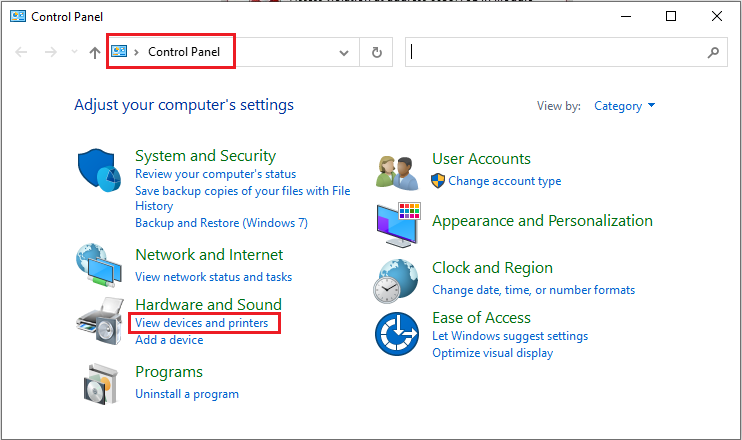This screenshot has width=742, height=440.
Task: Click the refresh button beside address bar
Action: tap(376, 52)
